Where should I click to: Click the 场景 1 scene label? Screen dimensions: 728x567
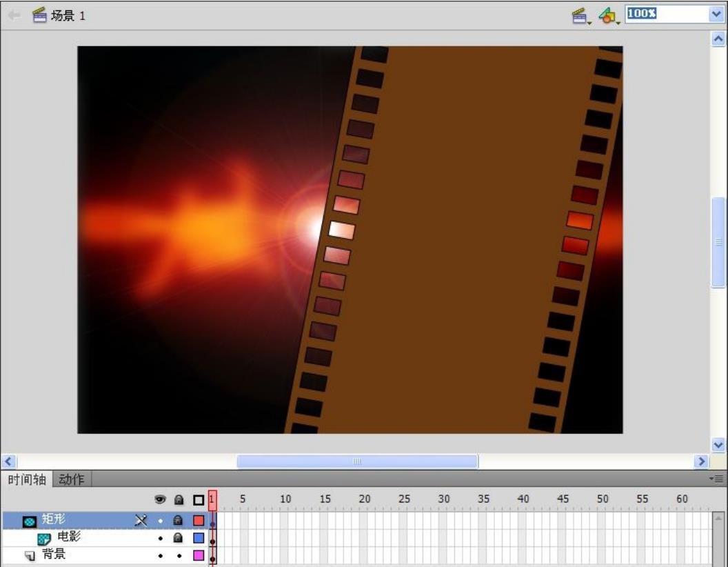click(x=68, y=15)
